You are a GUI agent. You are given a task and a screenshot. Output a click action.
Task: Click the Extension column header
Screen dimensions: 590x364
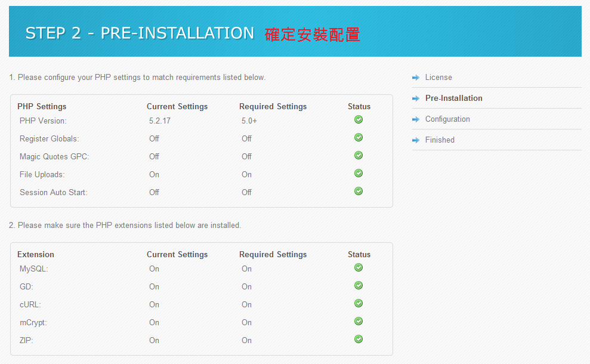pos(36,254)
